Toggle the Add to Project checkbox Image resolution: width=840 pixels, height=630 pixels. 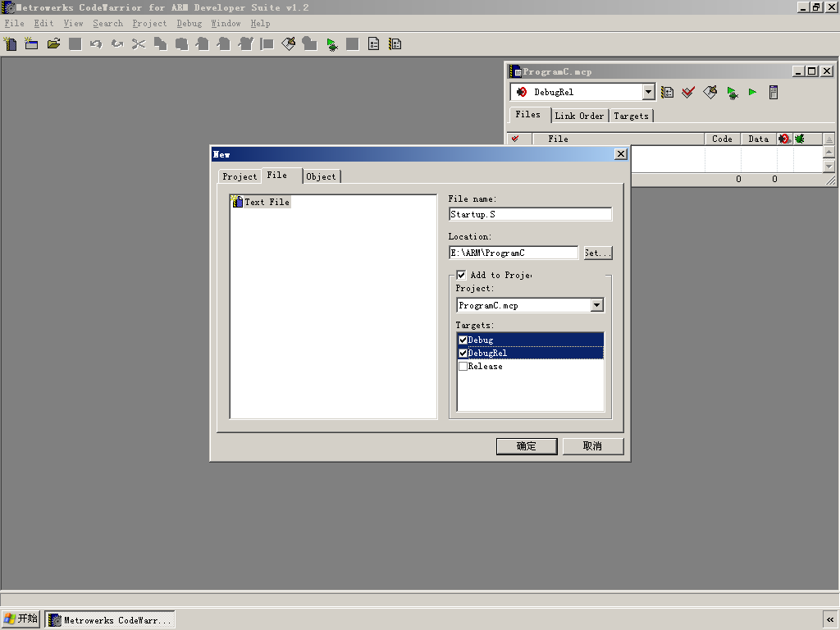[461, 275]
